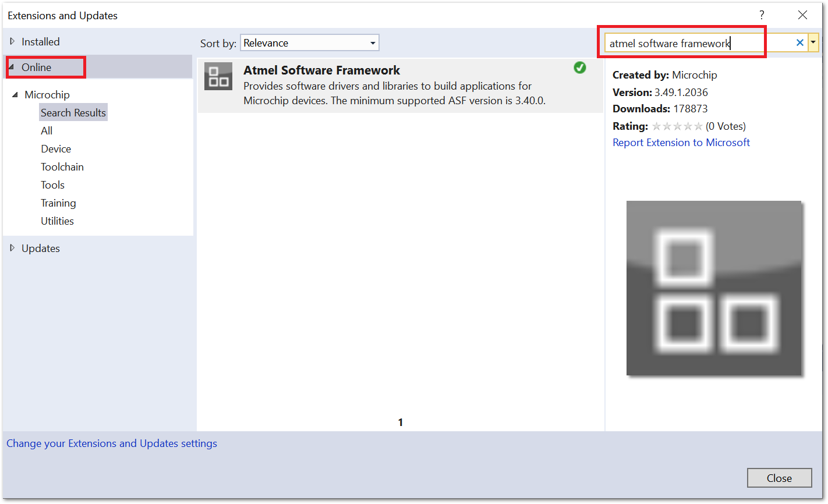Select the Updates category
The image size is (828, 504).
[41, 249]
